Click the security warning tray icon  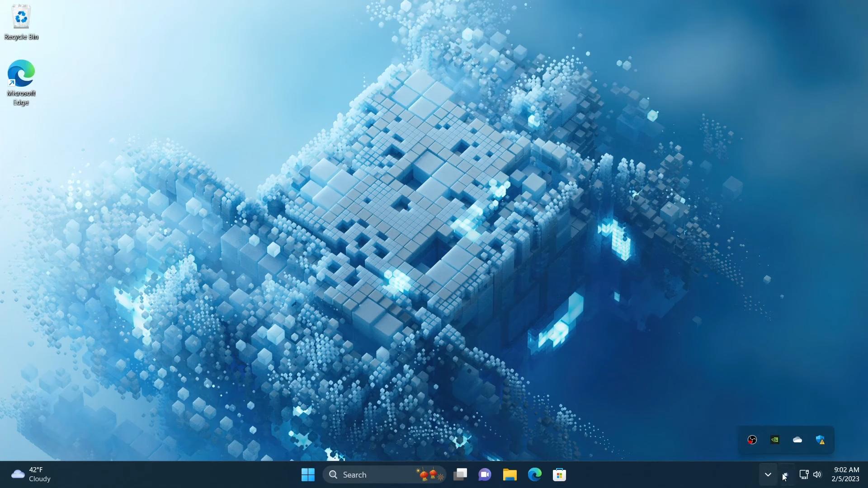(x=821, y=440)
